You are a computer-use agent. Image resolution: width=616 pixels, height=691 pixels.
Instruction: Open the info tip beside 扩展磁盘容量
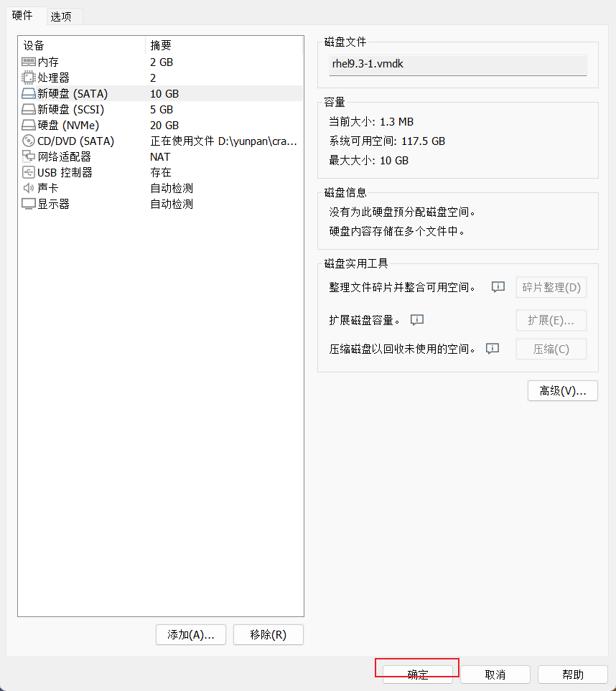coord(417,320)
